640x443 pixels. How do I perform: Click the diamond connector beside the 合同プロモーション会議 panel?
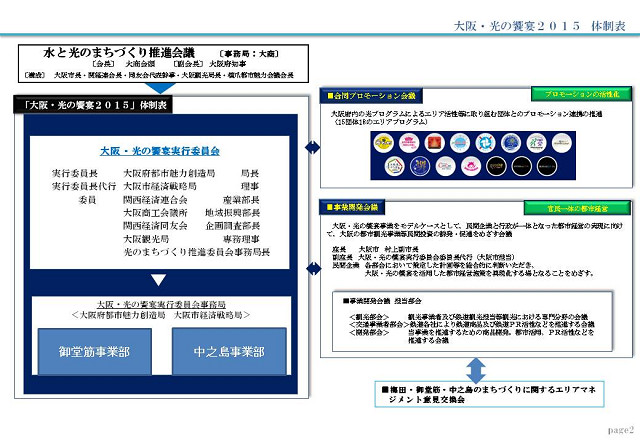point(310,148)
